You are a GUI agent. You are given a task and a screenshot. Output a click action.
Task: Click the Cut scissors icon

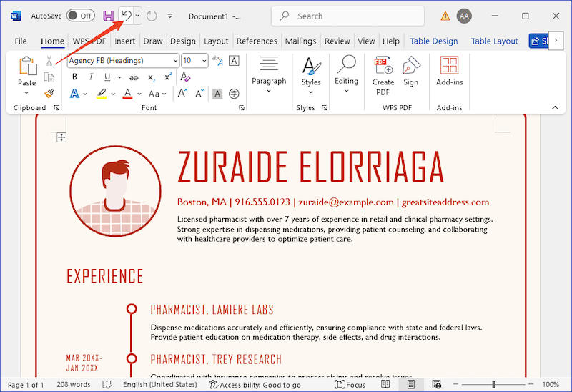(x=49, y=61)
